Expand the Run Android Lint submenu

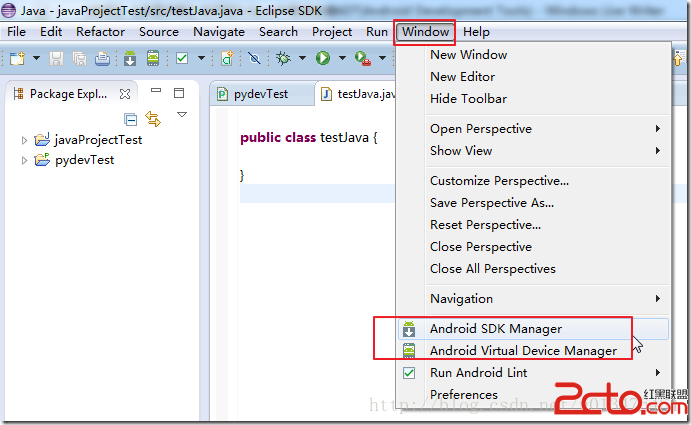coord(533,373)
